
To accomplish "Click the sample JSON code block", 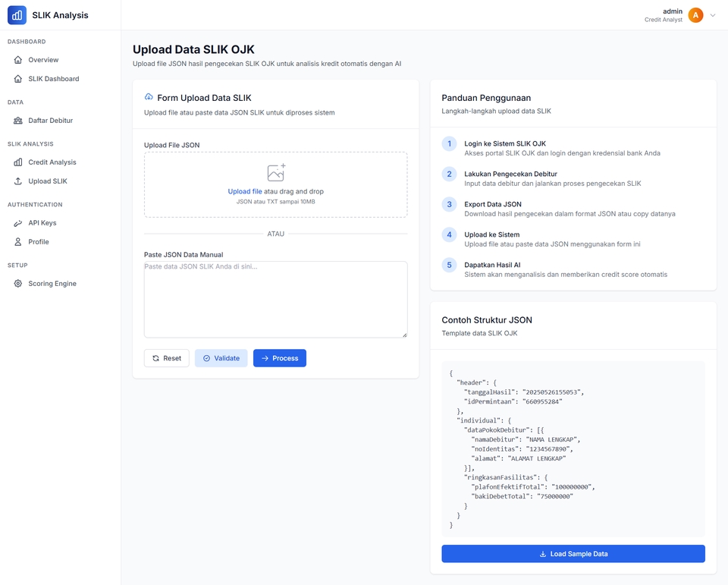I will 573,449.
